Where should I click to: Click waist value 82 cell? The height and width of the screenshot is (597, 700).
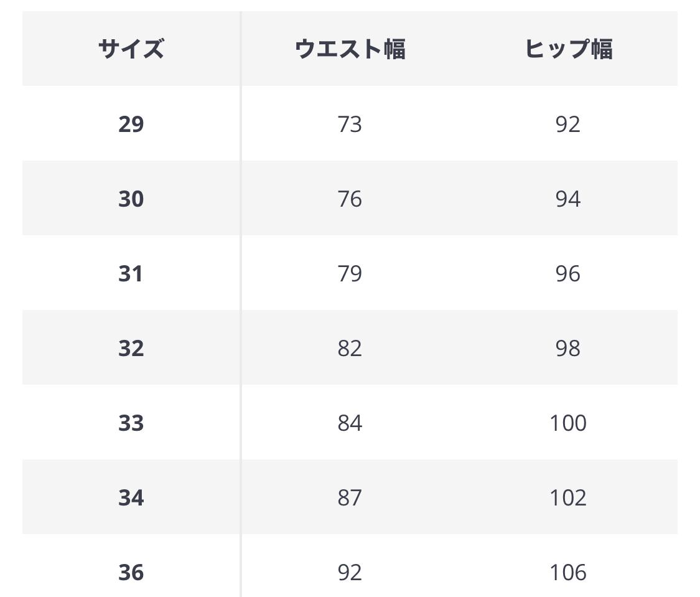[350, 348]
